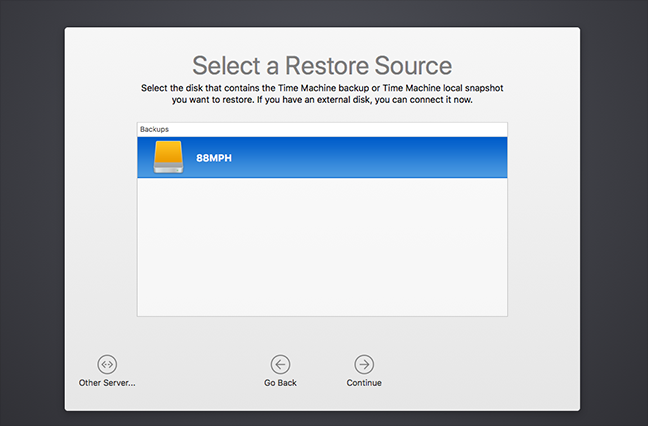Image resolution: width=648 pixels, height=426 pixels.
Task: Click the 88MPH disk name text
Action: (x=214, y=158)
